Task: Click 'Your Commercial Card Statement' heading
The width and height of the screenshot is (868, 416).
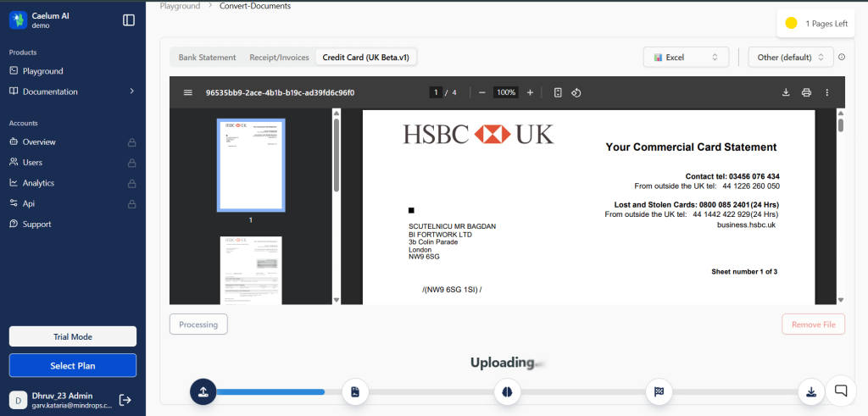Action: click(691, 147)
